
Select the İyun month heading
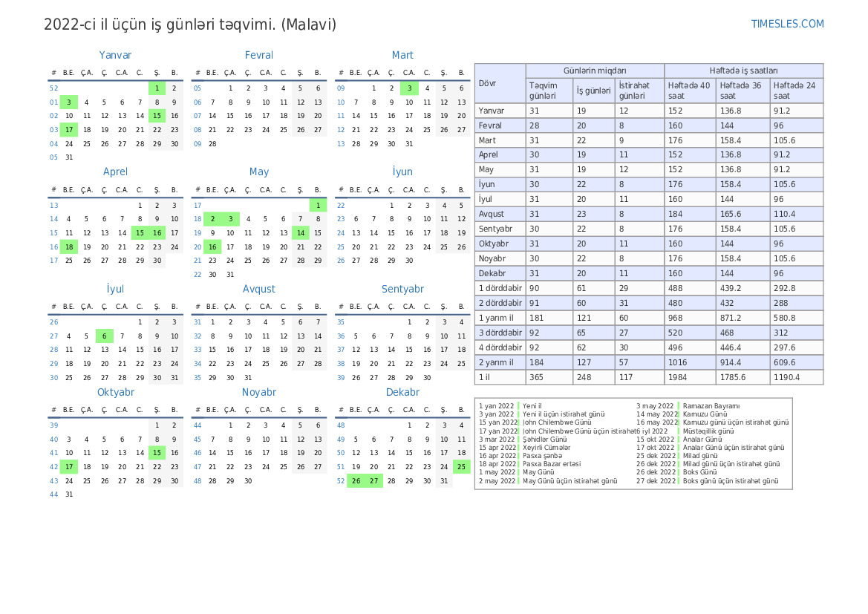click(402, 172)
